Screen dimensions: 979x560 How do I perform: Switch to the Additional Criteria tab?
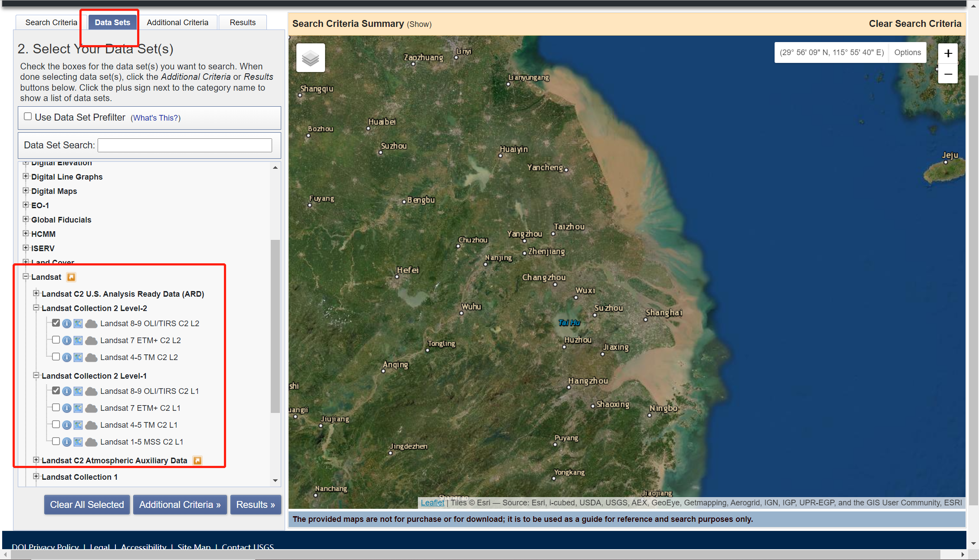pyautogui.click(x=177, y=23)
